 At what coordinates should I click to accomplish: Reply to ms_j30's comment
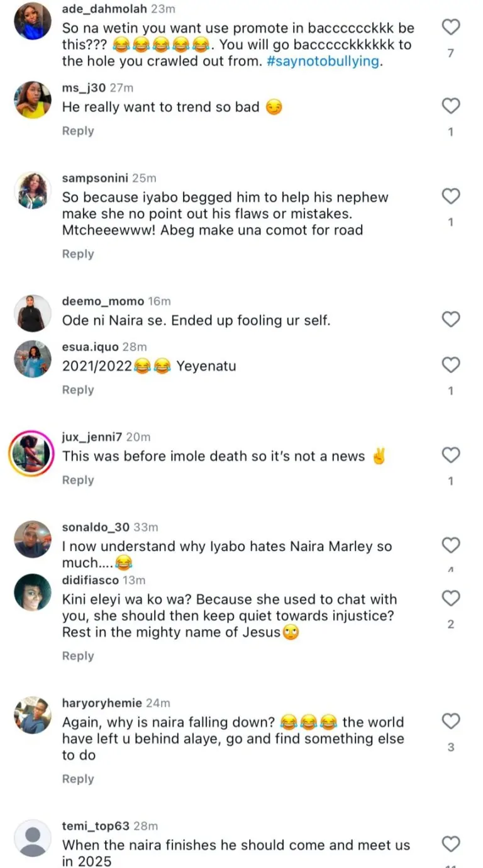(x=78, y=131)
